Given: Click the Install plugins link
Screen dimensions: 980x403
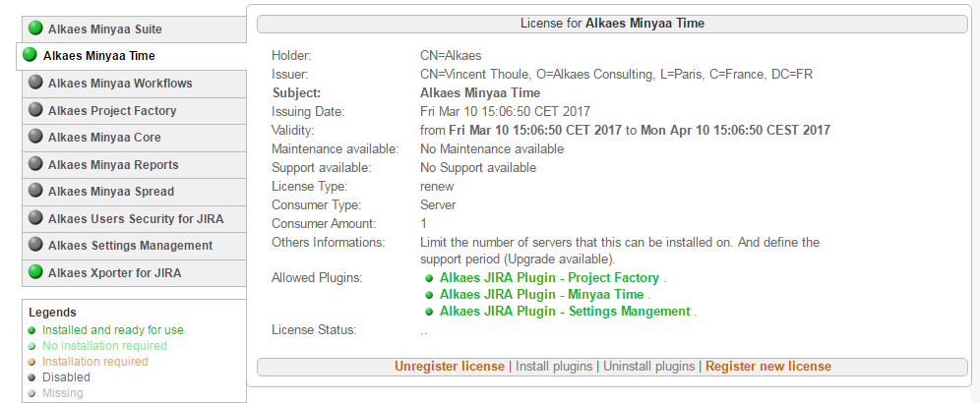Looking at the screenshot, I should [555, 367].
